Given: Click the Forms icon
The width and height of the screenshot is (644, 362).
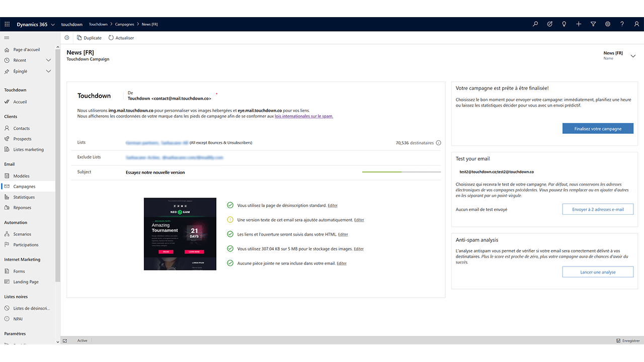Looking at the screenshot, I should tap(7, 271).
